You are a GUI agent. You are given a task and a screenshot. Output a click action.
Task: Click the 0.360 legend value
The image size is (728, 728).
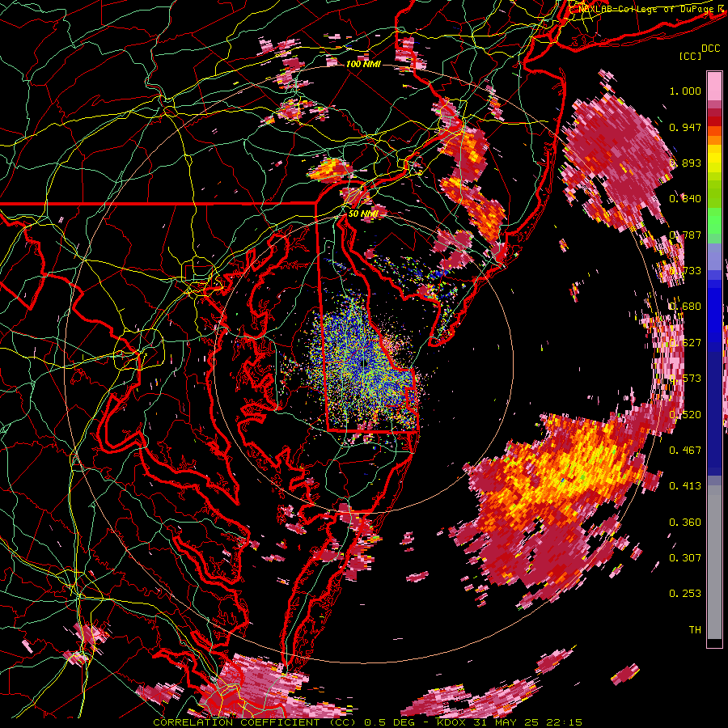(x=685, y=522)
